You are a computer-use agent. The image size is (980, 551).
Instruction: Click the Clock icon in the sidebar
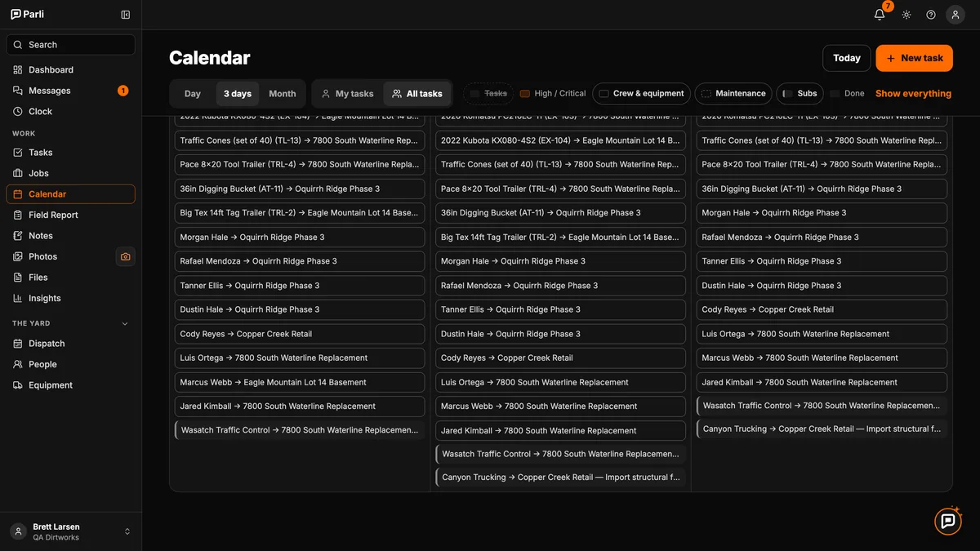[18, 112]
